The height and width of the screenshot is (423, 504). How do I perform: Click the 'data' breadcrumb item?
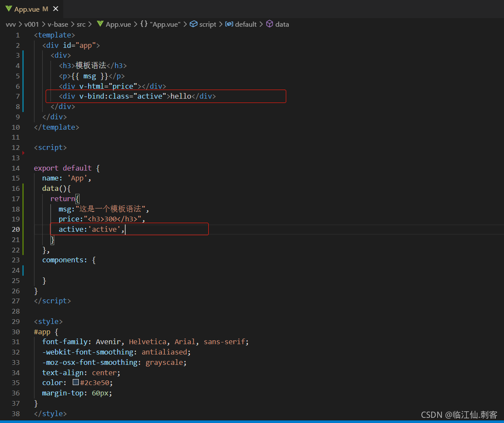click(x=282, y=25)
